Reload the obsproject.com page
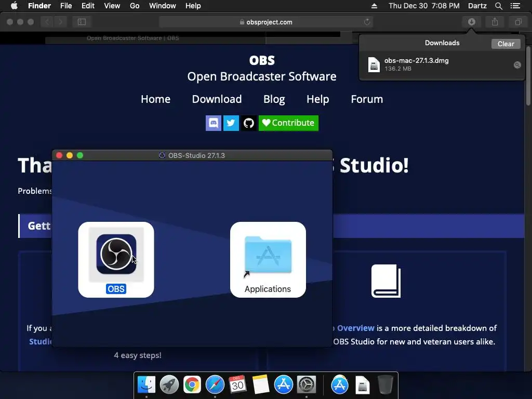Viewport: 532px width, 399px height. pyautogui.click(x=367, y=22)
